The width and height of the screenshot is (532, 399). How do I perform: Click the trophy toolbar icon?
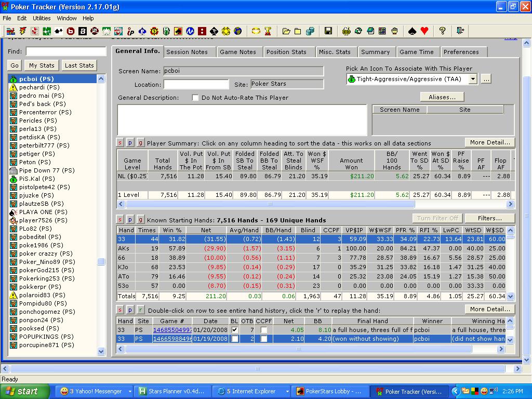pyautogui.click(x=268, y=31)
